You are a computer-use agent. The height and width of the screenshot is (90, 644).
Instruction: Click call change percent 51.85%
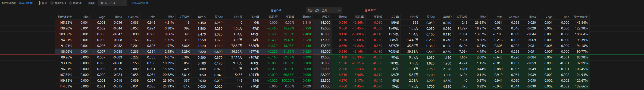(x=288, y=51)
